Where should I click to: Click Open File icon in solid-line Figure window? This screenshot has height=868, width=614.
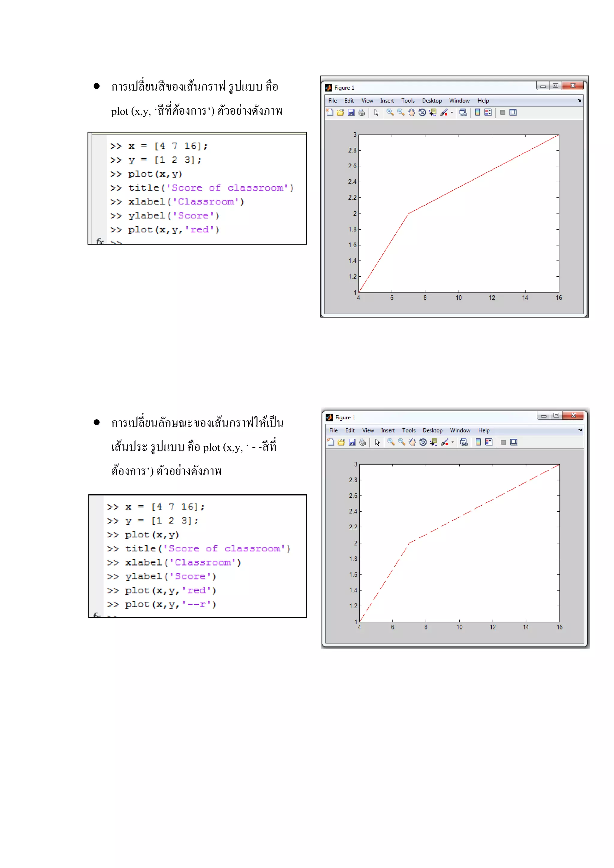340,112
